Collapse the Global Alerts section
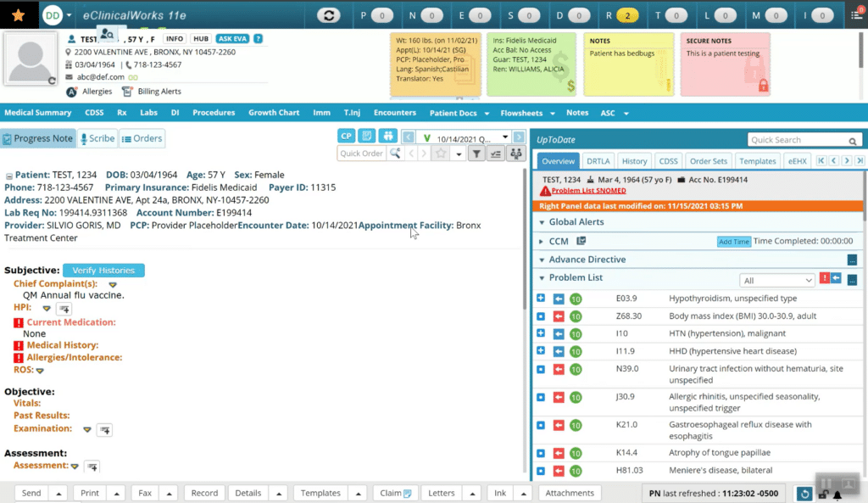 pos(542,222)
